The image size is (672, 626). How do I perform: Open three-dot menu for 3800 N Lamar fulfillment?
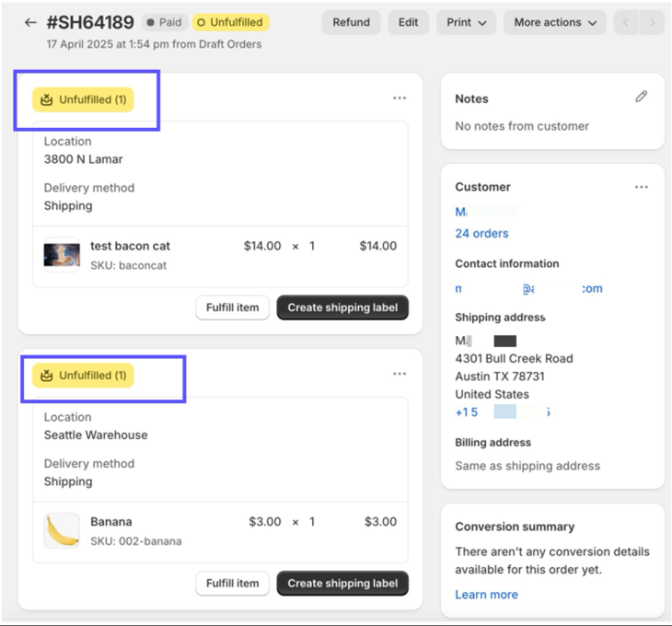(x=400, y=99)
